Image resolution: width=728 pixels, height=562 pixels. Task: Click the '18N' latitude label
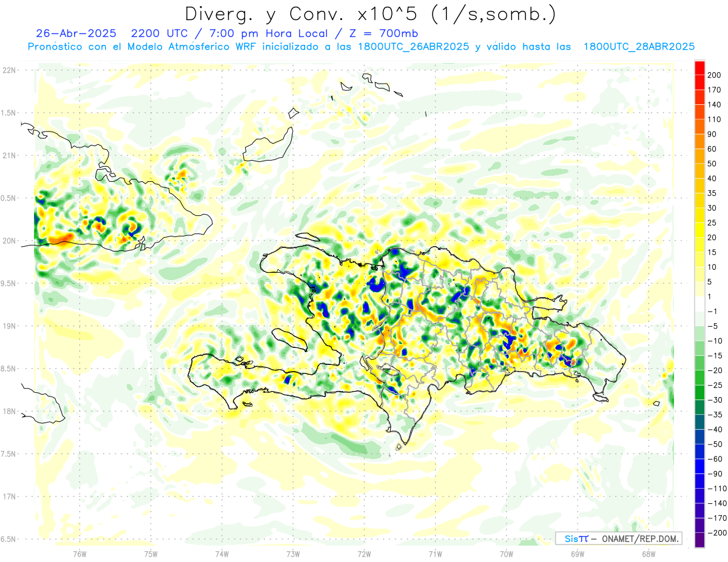pos(9,411)
